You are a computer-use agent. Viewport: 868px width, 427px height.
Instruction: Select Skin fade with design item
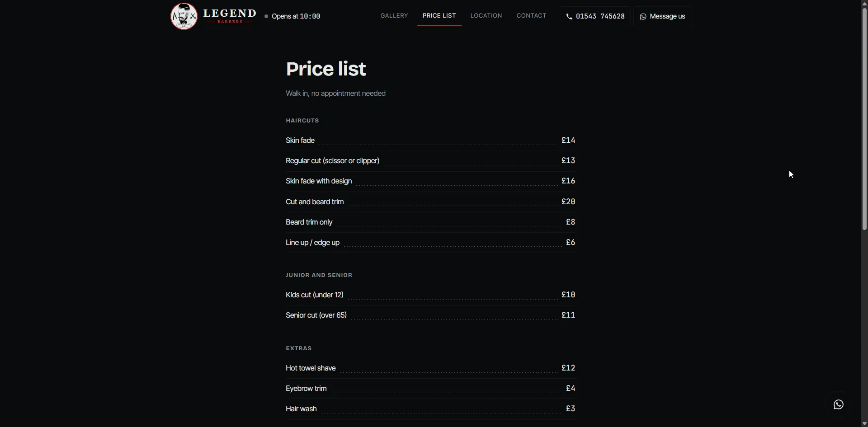pos(430,181)
